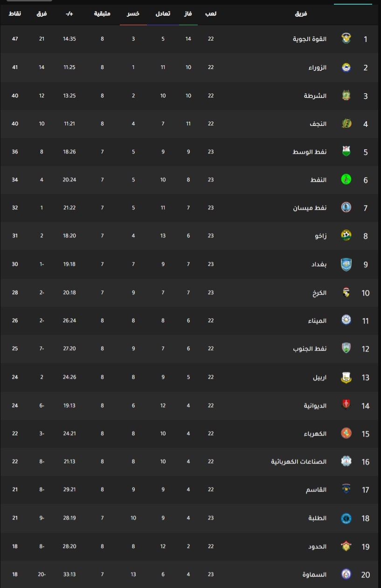
Task: Click the القوة الجوية club logo
Action: [x=346, y=39]
